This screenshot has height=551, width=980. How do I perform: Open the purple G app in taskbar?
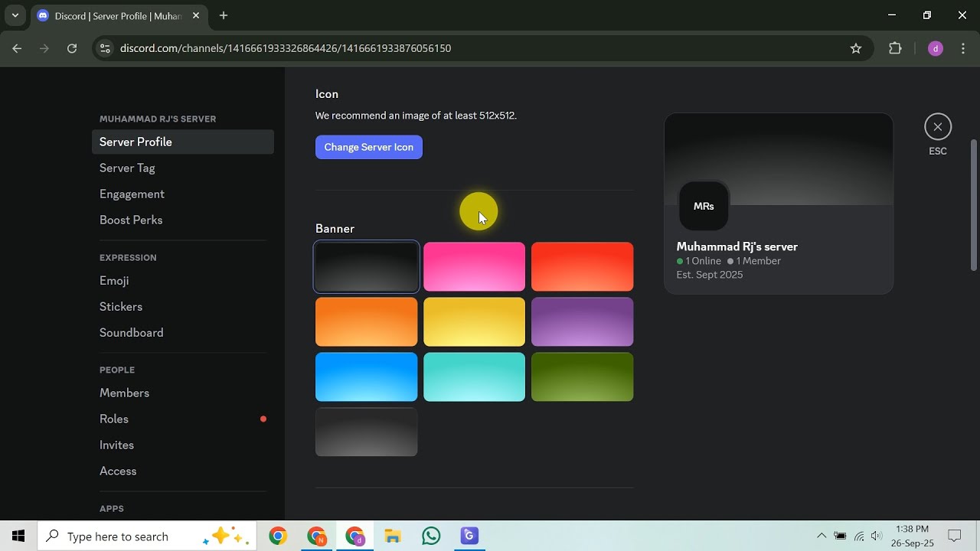[469, 536]
